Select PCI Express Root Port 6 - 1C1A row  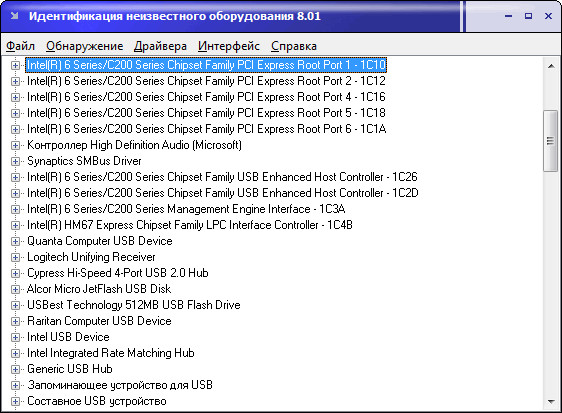tap(206, 129)
